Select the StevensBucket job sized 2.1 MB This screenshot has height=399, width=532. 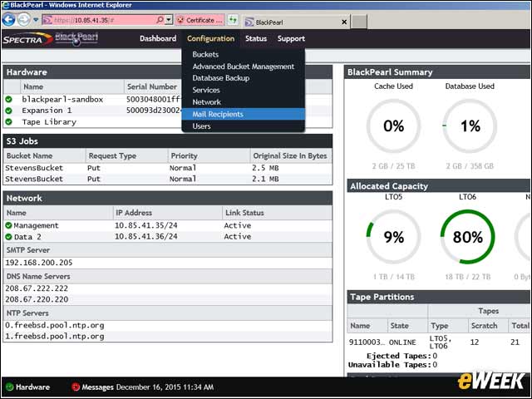coord(168,179)
